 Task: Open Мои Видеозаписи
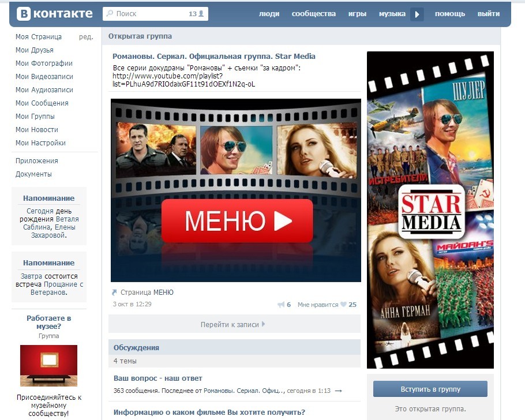click(x=44, y=77)
